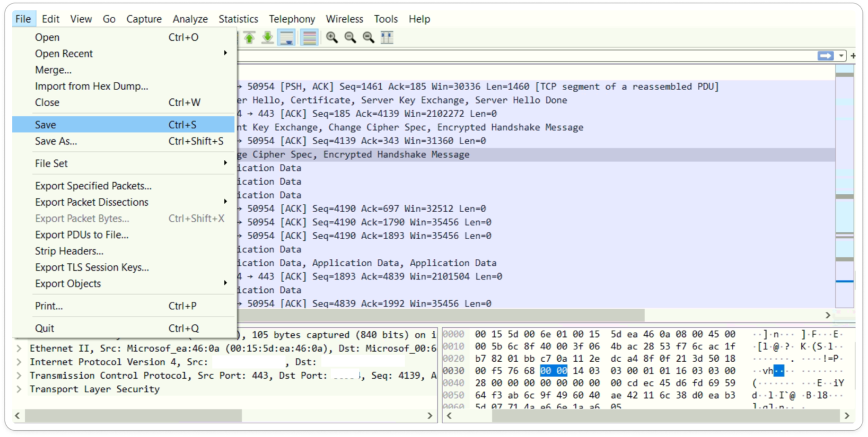The image size is (868, 437).
Task: Open the Telephony menu
Action: (x=292, y=19)
